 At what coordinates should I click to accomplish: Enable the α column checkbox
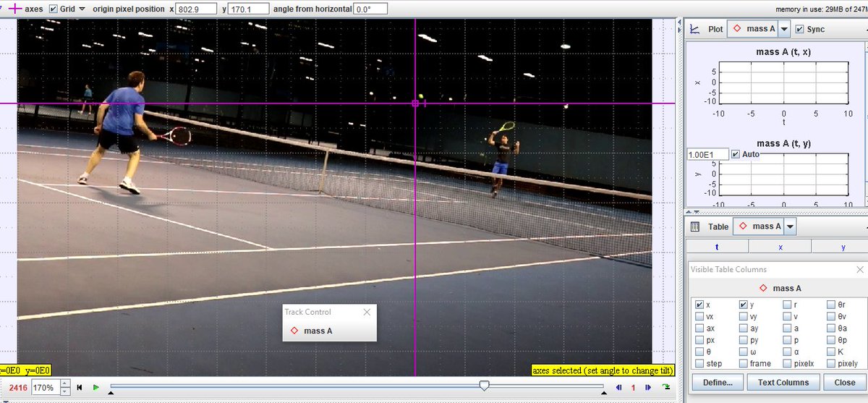pyautogui.click(x=787, y=352)
